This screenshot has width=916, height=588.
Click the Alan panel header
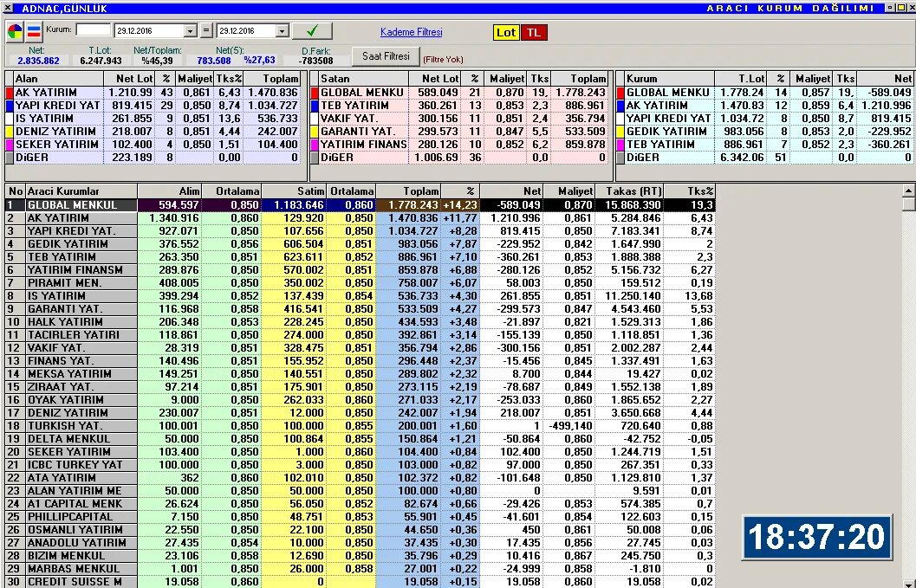click(58, 78)
